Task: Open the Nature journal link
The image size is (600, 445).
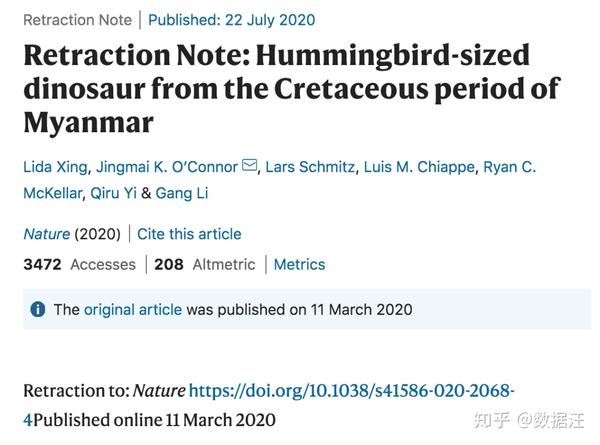Action: click(47, 234)
